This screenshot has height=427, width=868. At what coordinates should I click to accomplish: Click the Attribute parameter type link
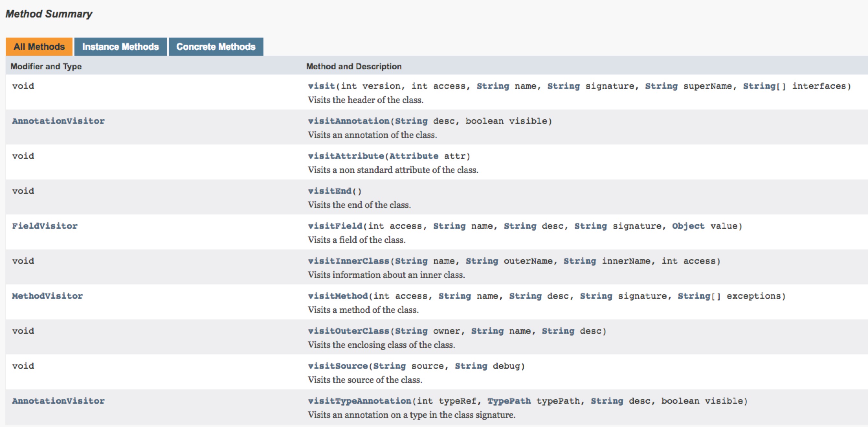point(414,156)
